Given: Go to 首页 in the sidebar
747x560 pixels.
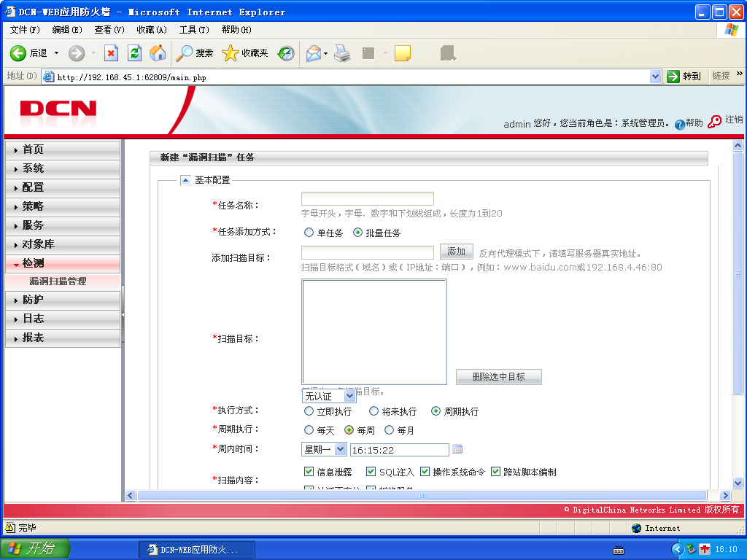Looking at the screenshot, I should click(63, 149).
